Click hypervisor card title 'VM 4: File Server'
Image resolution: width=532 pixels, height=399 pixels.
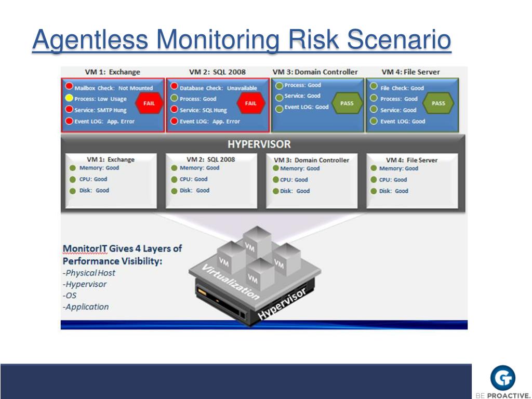click(x=411, y=160)
